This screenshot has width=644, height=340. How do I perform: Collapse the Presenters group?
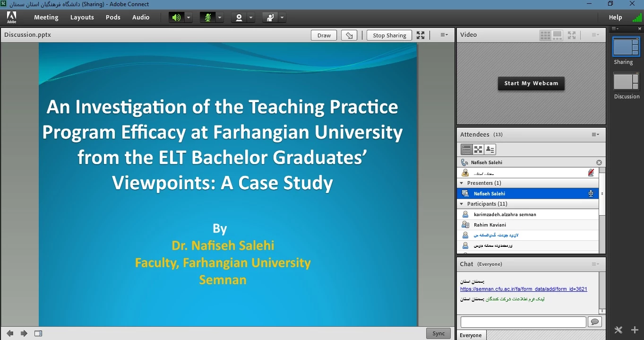click(x=462, y=183)
